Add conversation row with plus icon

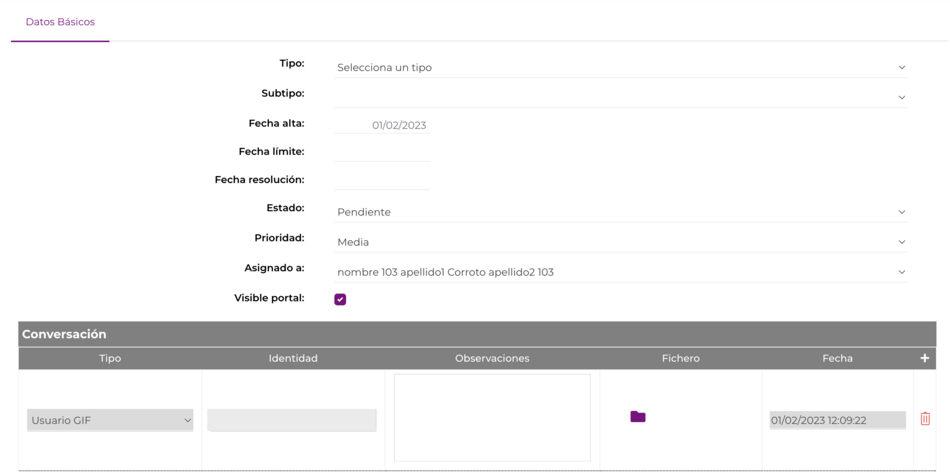(x=925, y=359)
